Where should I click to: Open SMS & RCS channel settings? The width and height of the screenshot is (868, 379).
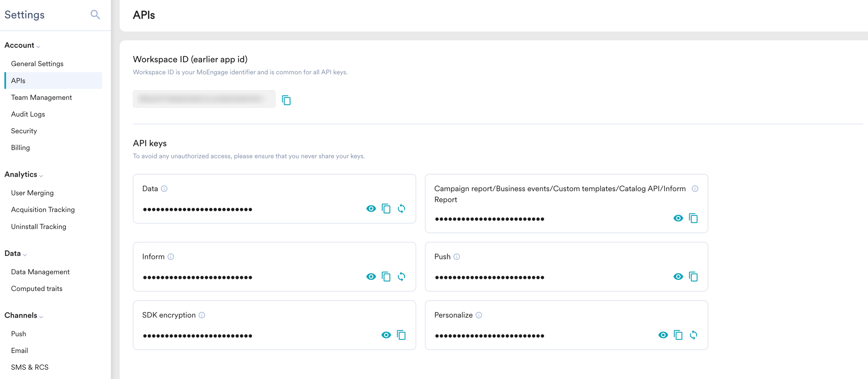(x=30, y=368)
